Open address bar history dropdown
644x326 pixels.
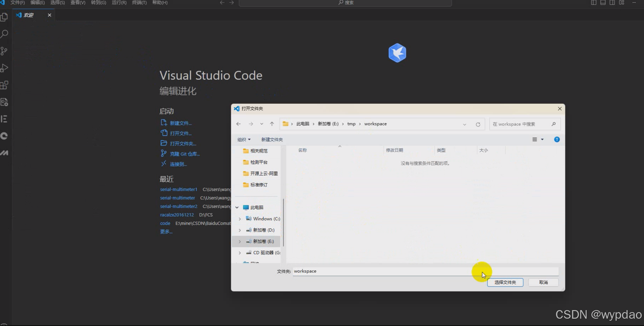click(465, 125)
